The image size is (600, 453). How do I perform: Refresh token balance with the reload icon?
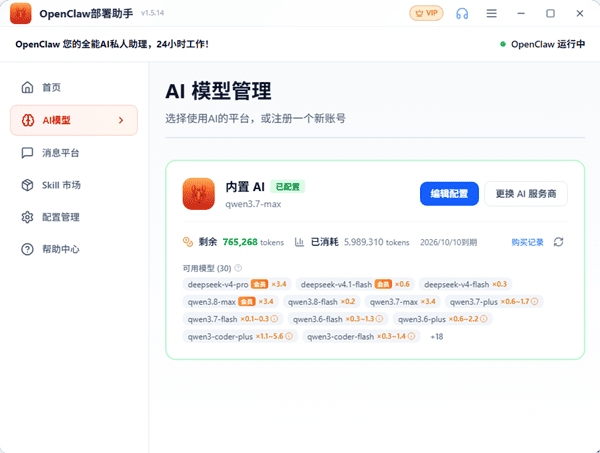[559, 242]
